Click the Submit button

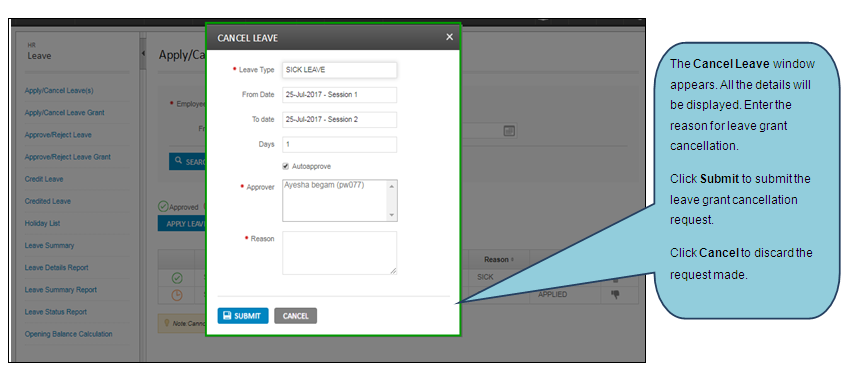(x=243, y=316)
